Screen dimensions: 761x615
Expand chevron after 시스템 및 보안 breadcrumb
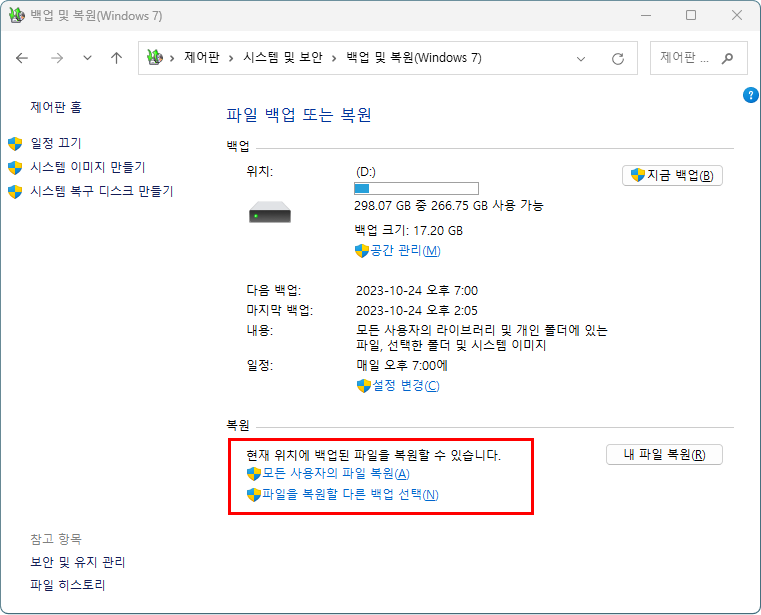click(x=334, y=59)
